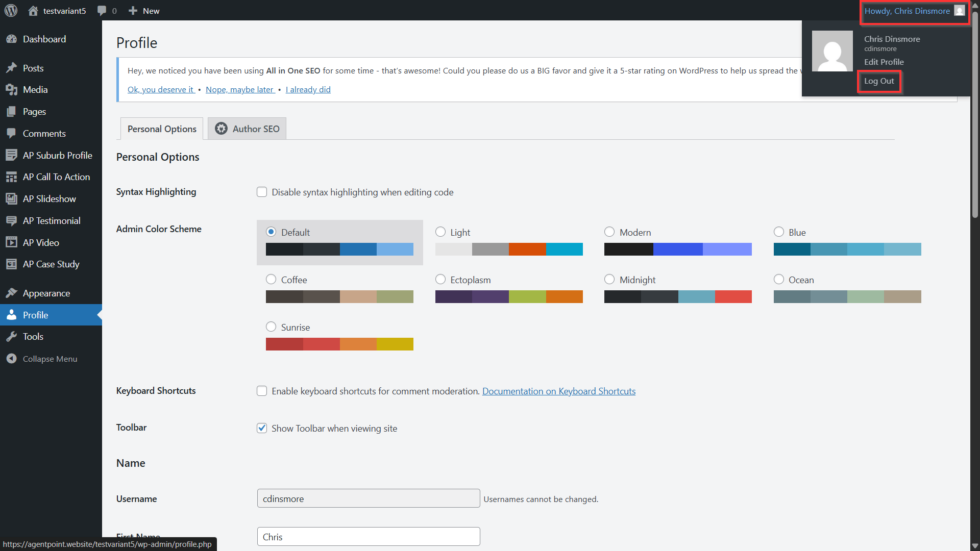Switch to the Author SEO tab
This screenshot has height=551, width=980.
tap(247, 129)
